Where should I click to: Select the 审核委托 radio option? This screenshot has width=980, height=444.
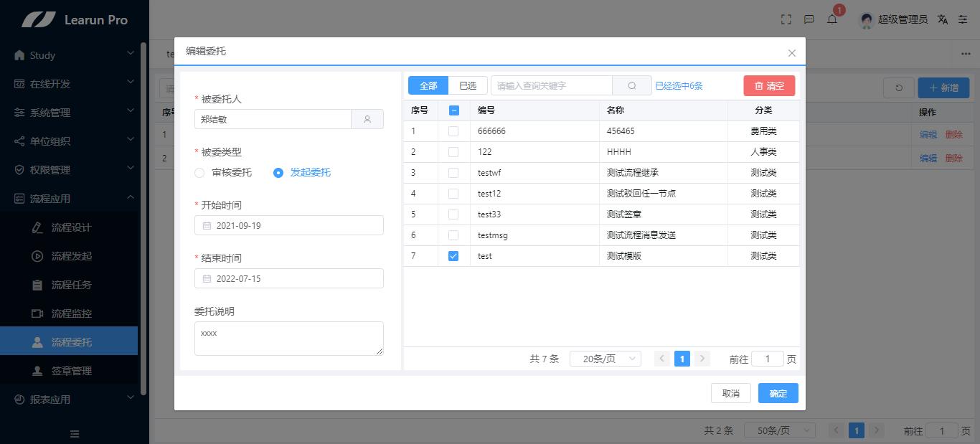199,172
